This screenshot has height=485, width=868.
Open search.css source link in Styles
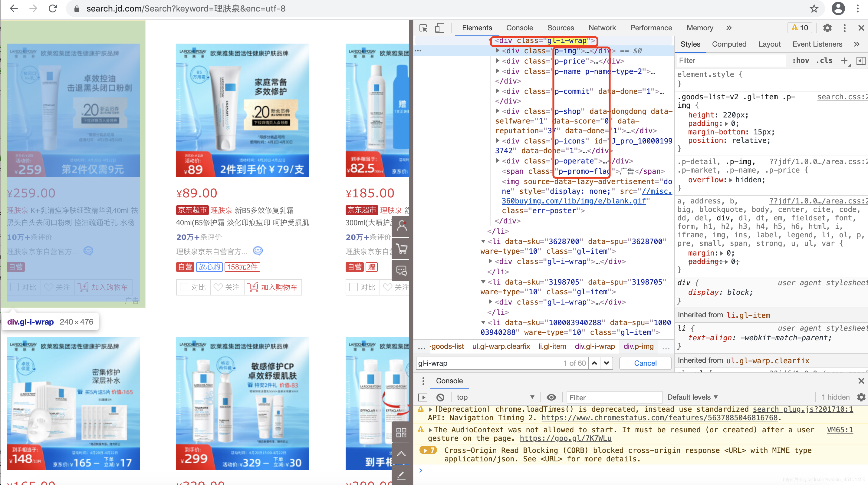tap(842, 97)
